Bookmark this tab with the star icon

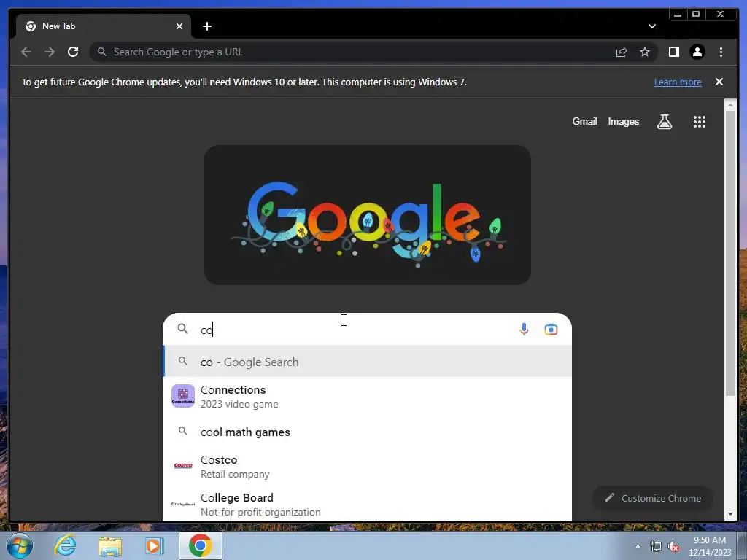click(x=645, y=52)
